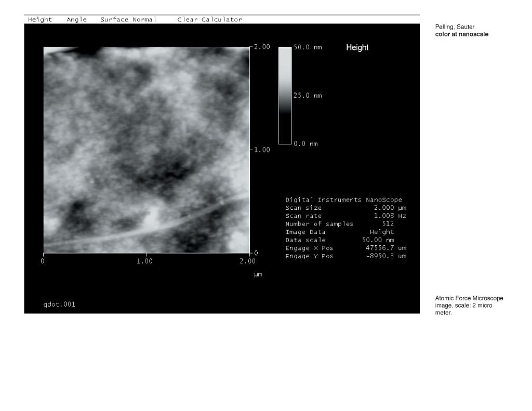Click the Data scale 50.00 nm value
The height and width of the screenshot is (411, 532).
(x=378, y=240)
